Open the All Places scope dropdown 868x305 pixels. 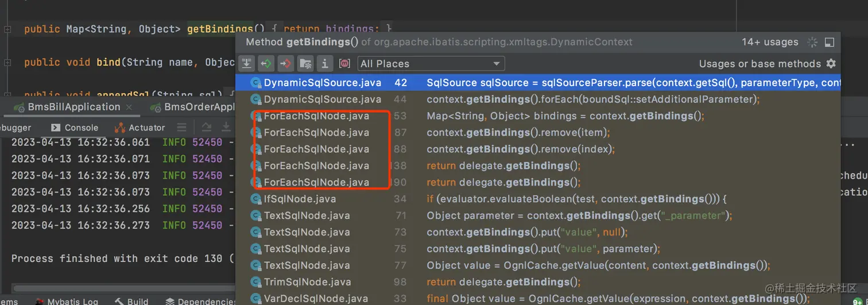(431, 64)
